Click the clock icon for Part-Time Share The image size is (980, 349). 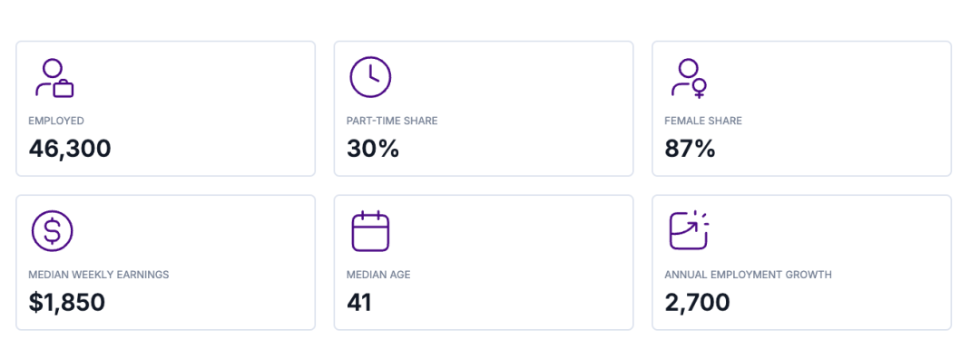coord(370,77)
